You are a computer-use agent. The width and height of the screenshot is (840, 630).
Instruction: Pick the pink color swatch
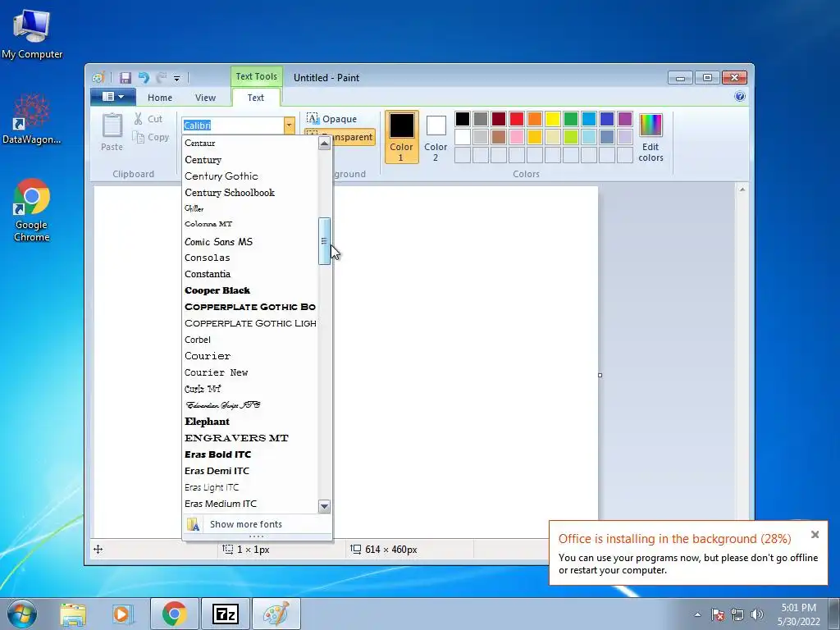pyautogui.click(x=517, y=137)
